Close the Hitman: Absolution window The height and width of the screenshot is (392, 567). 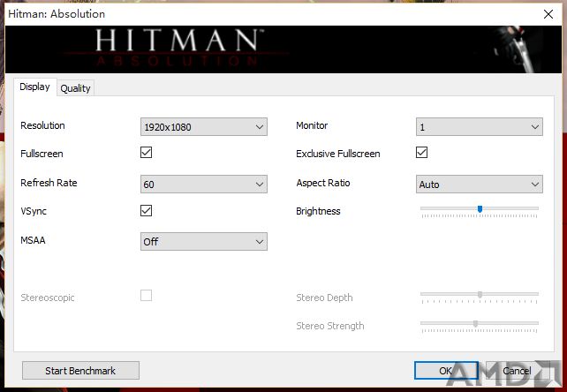point(548,14)
